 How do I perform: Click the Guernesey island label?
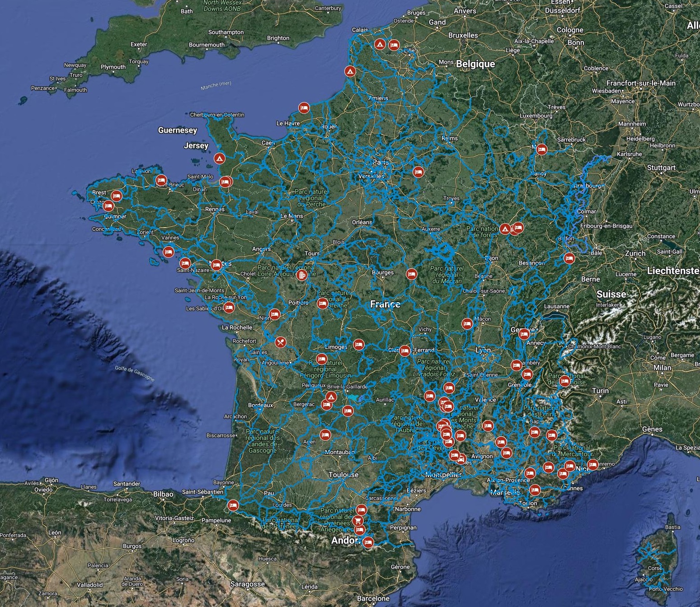pos(178,130)
